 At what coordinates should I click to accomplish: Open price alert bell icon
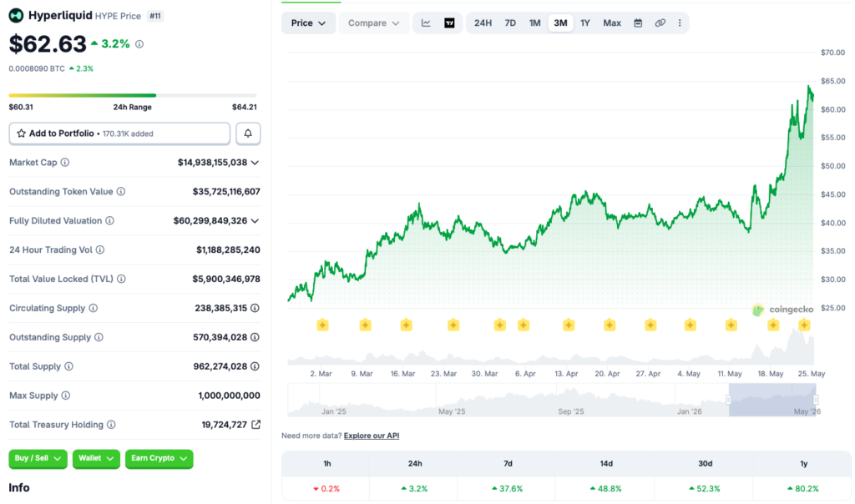pos(248,134)
